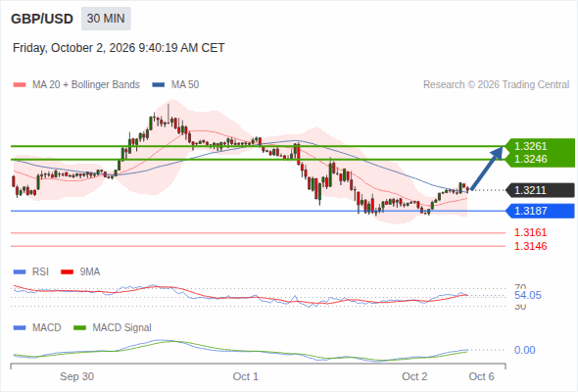
Task: Click the Oct 1 date axis label
Action: [x=246, y=376]
